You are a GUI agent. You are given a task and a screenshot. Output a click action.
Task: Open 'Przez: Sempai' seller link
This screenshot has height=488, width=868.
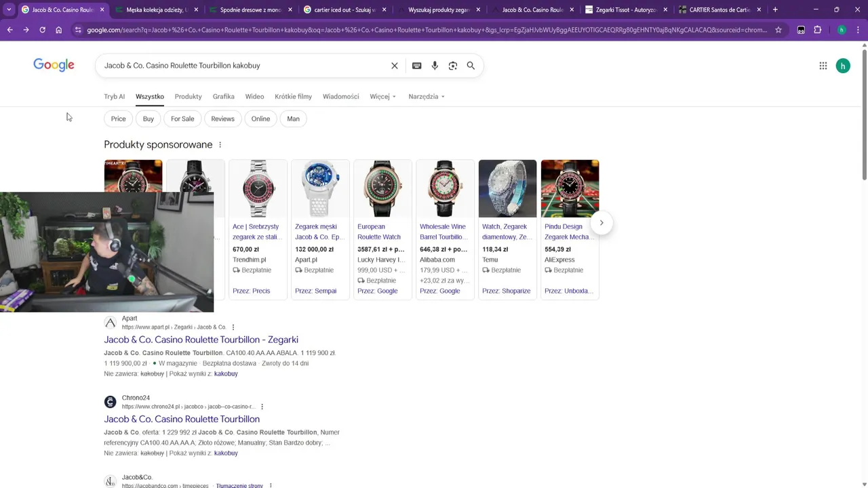pos(315,291)
